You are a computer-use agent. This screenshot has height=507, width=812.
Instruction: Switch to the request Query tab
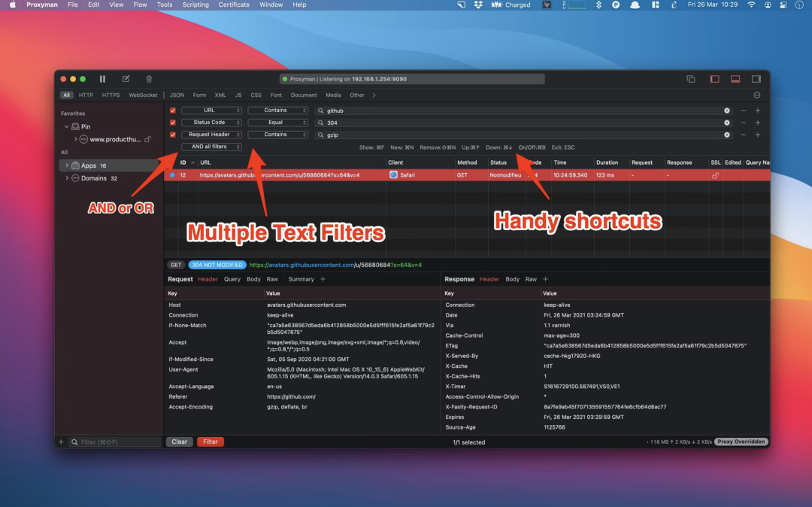coord(232,279)
